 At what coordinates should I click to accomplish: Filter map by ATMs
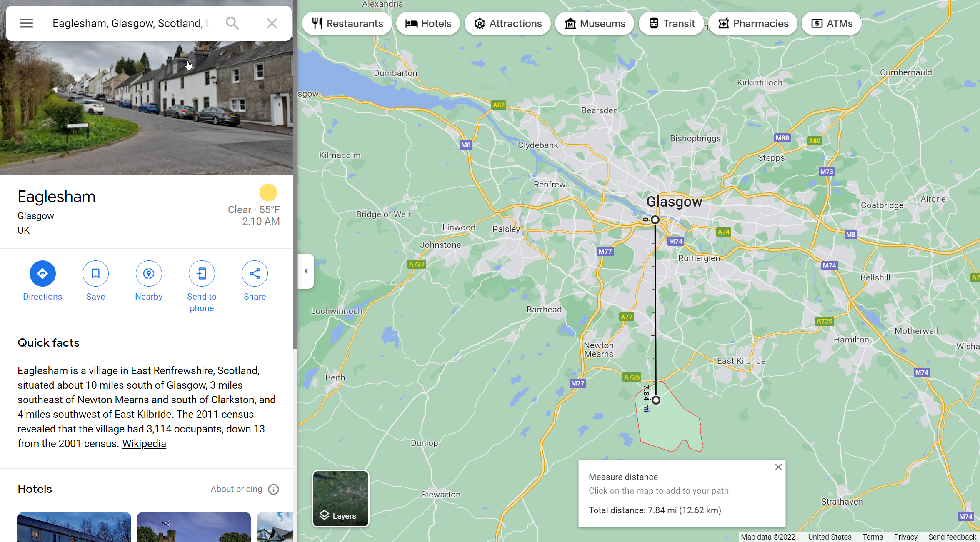click(832, 23)
